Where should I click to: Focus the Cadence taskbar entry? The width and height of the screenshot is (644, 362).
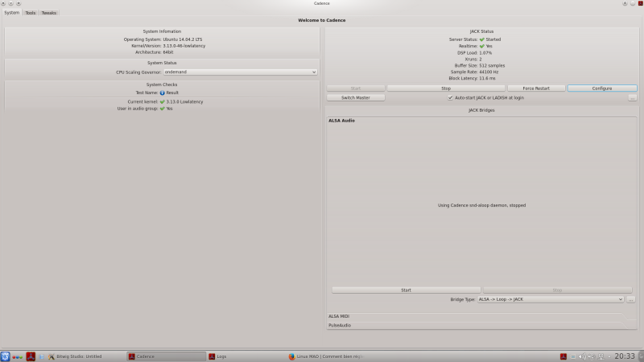(167, 356)
